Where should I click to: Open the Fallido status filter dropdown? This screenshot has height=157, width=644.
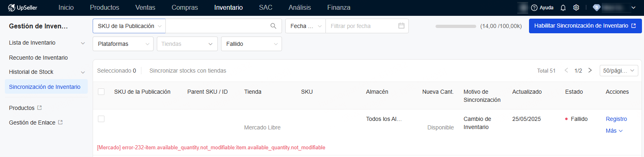pyautogui.click(x=252, y=44)
